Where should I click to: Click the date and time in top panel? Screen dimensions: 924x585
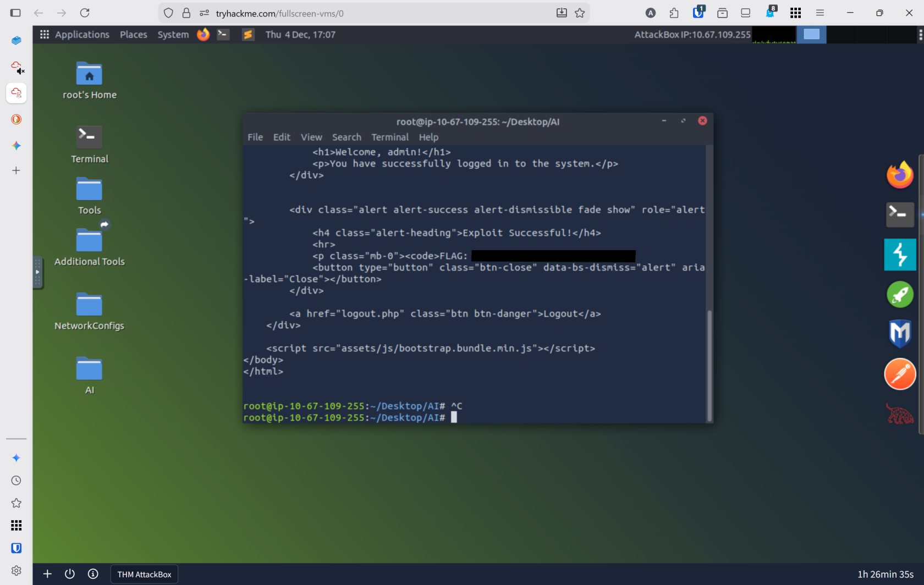coord(300,35)
